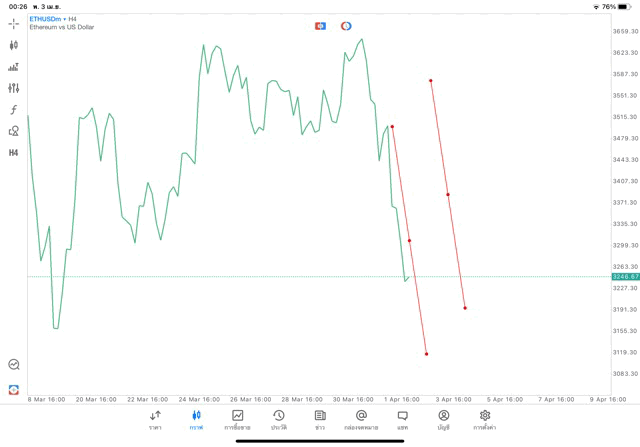
Task: Change the chart type to candlesticks
Action: 13,45
